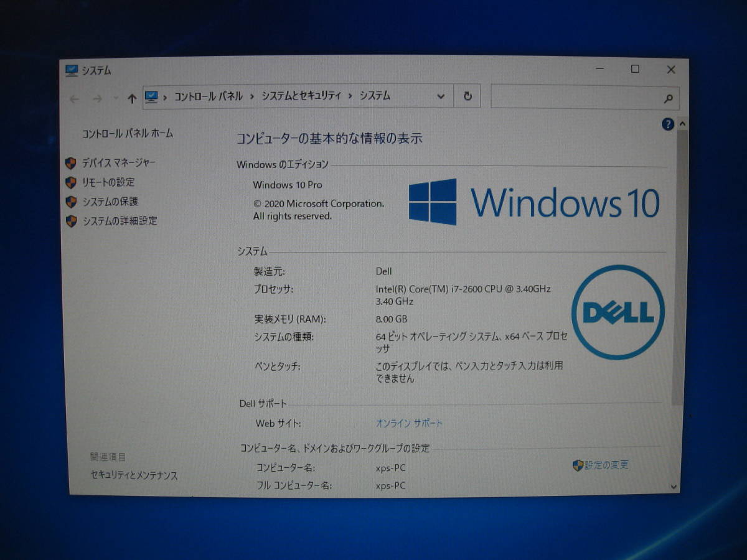Viewport: 747px width, 560px height.
Task: Expand the address bar history dropdown
Action: click(441, 96)
